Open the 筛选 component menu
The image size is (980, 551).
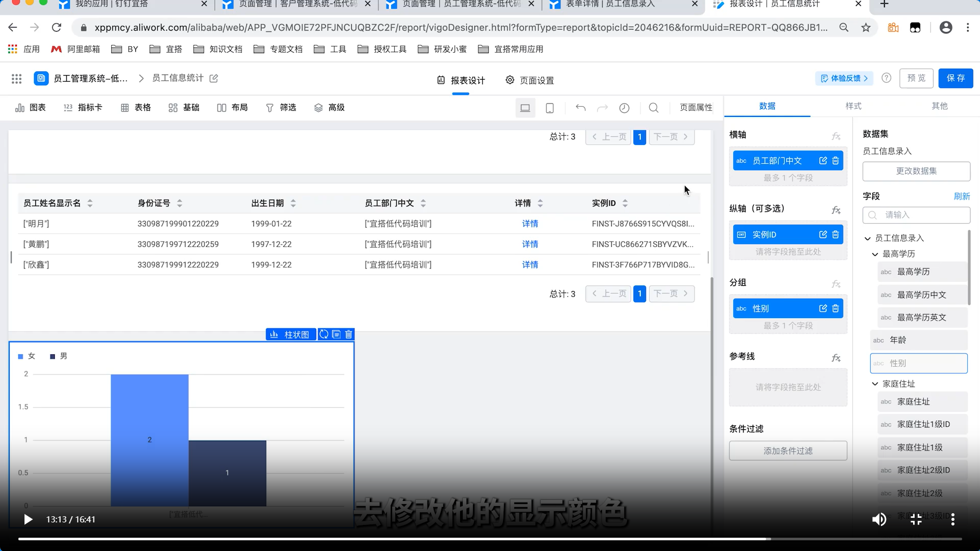click(x=281, y=108)
